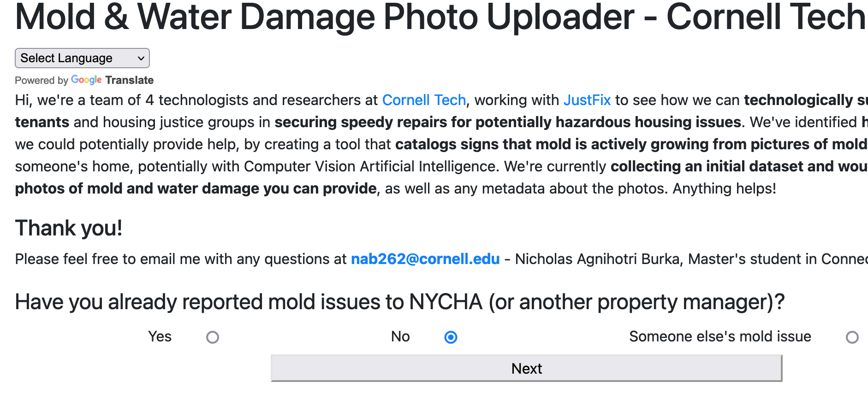Viewport: 868px width, 411px height.
Task: Click the Google logo next to Powered by
Action: click(86, 80)
